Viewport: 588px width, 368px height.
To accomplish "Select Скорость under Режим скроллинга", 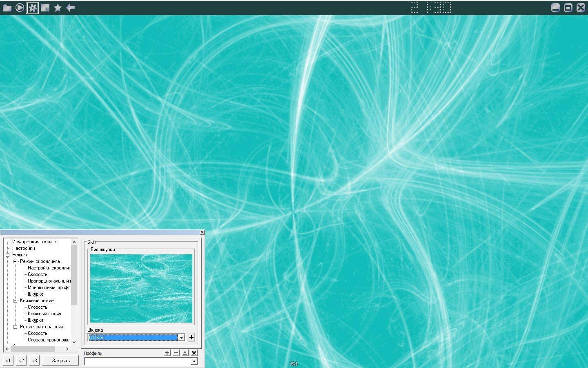I will (x=38, y=274).
